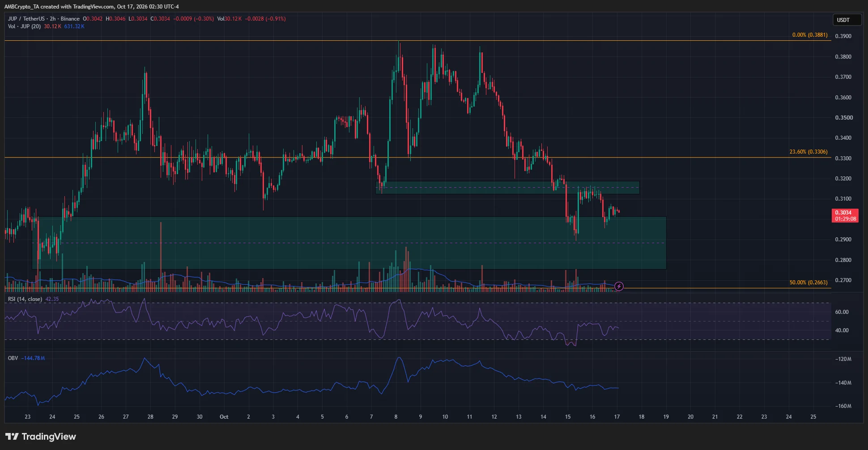Click the 0.3900 price axis label
This screenshot has height=450, width=868.
pos(843,36)
